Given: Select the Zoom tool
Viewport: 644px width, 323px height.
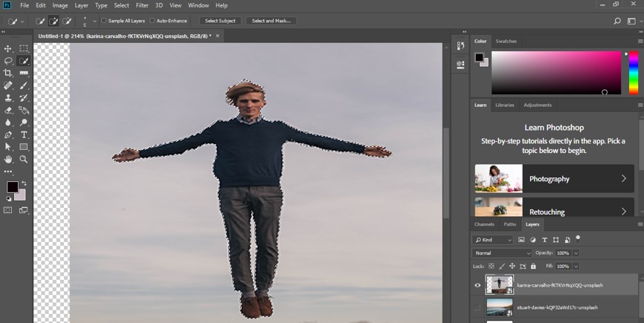Looking at the screenshot, I should pyautogui.click(x=24, y=159).
